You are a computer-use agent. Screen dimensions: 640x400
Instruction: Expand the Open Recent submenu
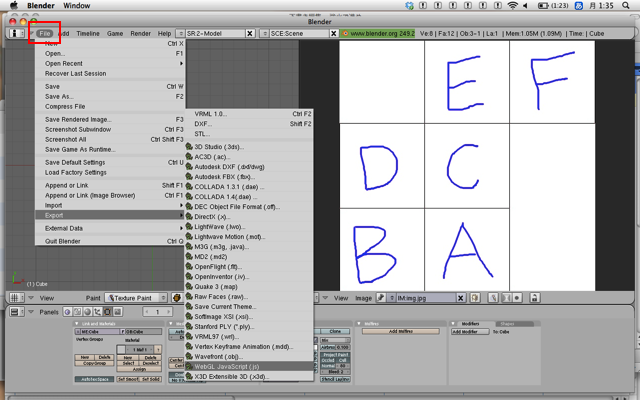pyautogui.click(x=110, y=64)
